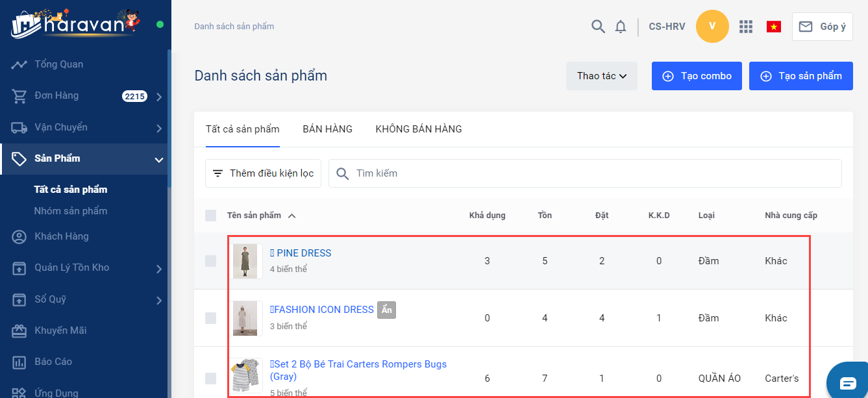Switch to KHÔNG BÁN HÀNG tab

point(419,129)
